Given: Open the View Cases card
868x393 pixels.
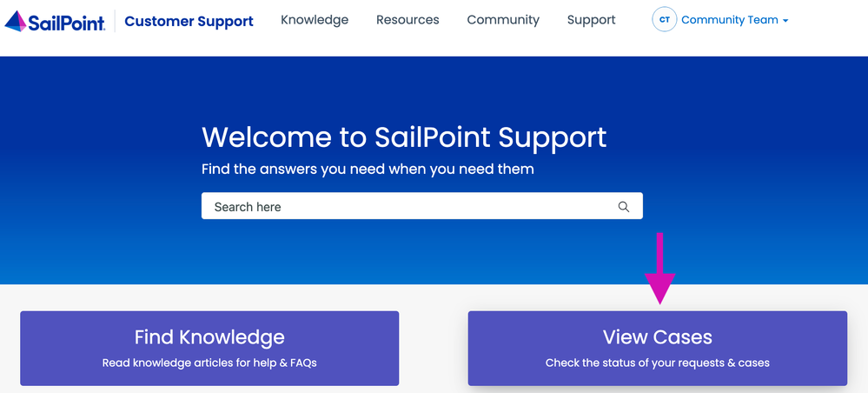Looking at the screenshot, I should coord(657,348).
